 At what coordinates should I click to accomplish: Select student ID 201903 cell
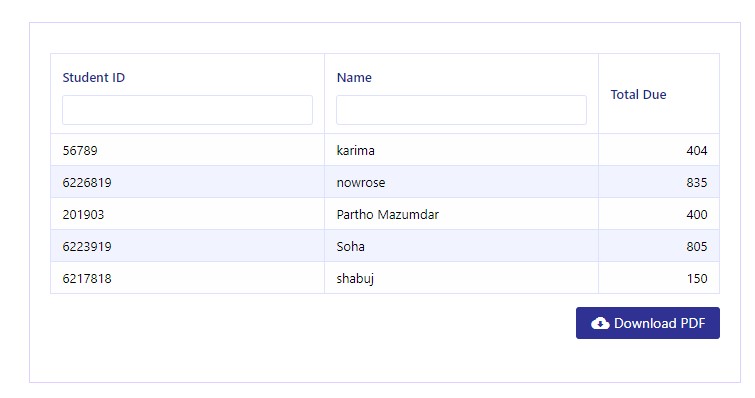click(x=187, y=214)
